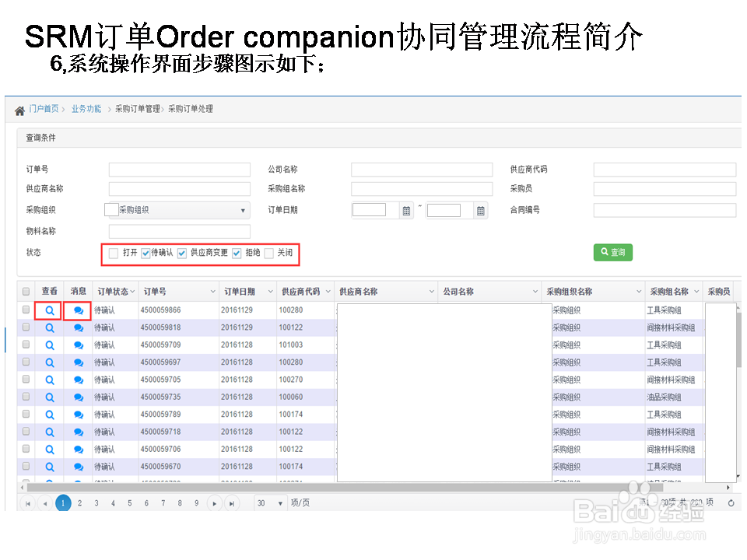Open the calendar icon for order start date
This screenshot has width=747, height=560.
pos(405,209)
